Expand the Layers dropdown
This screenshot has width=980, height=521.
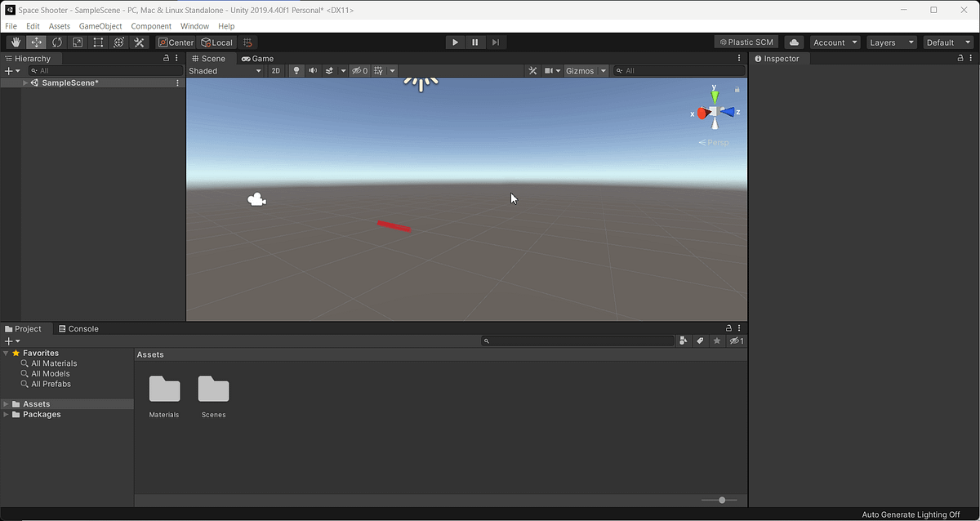pos(891,42)
